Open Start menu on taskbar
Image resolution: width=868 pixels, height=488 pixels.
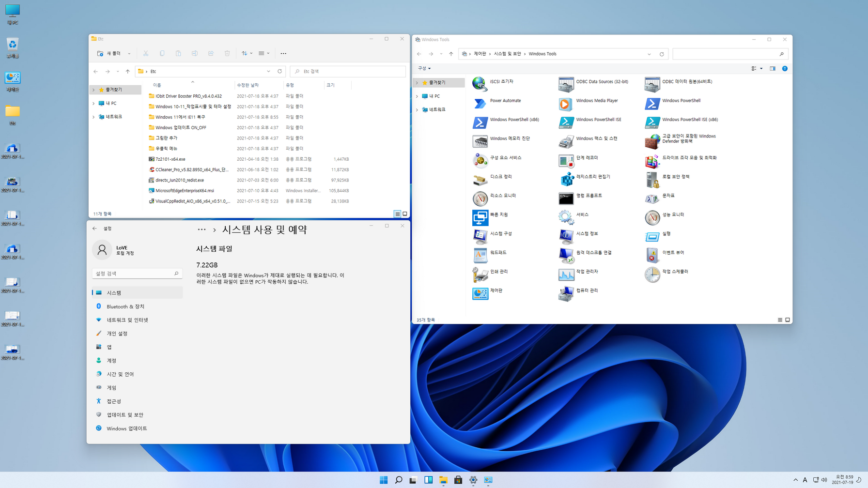(x=384, y=480)
